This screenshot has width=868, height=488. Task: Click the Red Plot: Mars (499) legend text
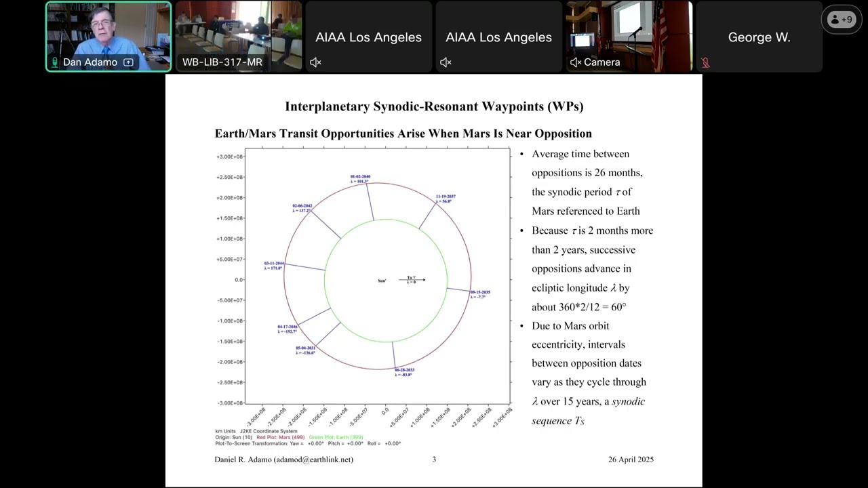tap(281, 437)
